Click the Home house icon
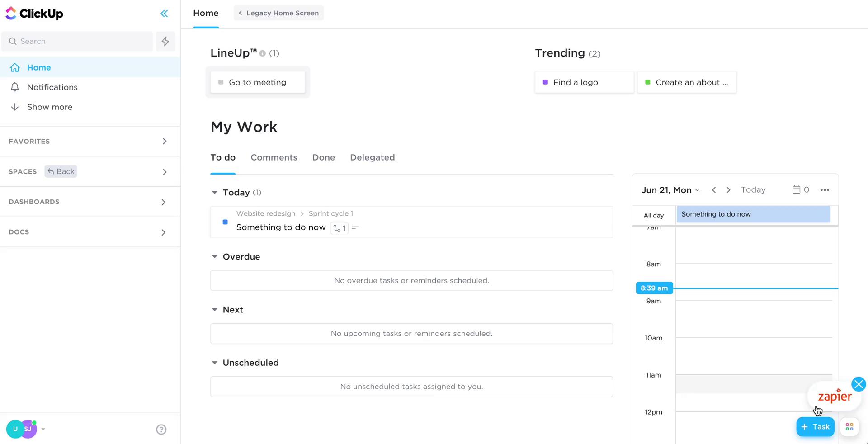Viewport: 868px width, 444px height. (x=15, y=67)
